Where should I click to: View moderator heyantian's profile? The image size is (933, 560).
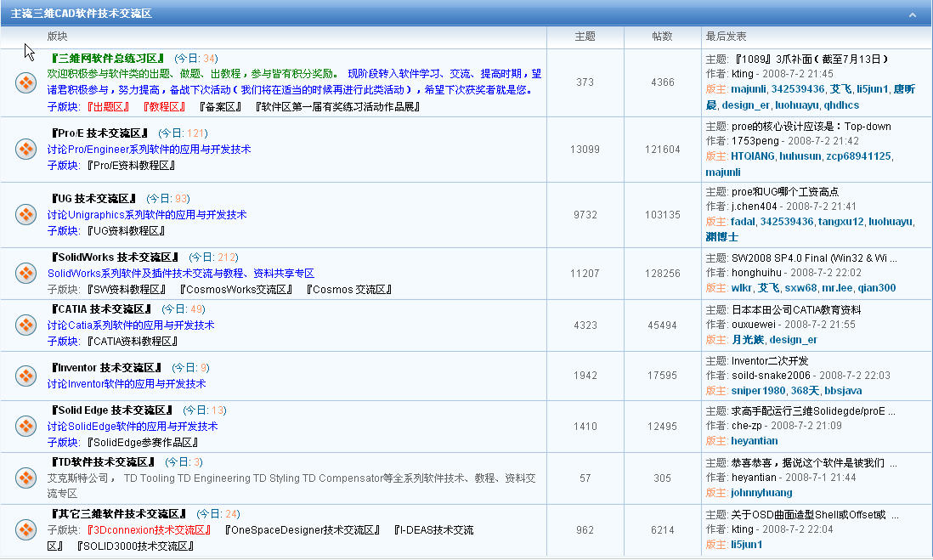[x=755, y=441]
